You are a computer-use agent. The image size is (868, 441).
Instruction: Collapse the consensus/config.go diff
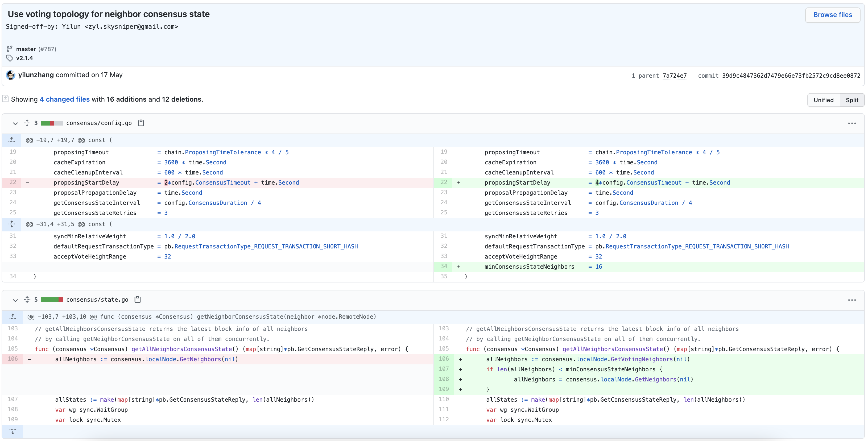[x=15, y=123]
